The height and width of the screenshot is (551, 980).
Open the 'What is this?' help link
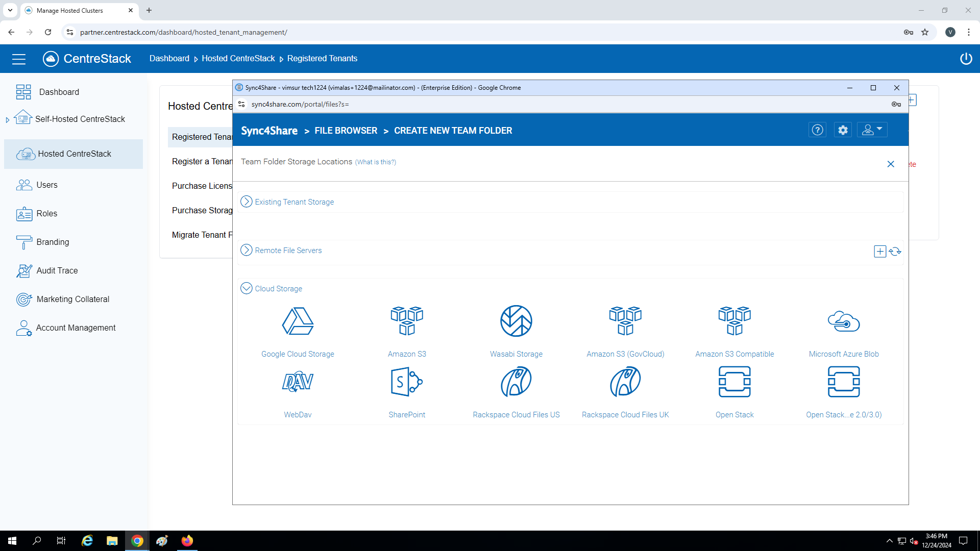pos(375,162)
